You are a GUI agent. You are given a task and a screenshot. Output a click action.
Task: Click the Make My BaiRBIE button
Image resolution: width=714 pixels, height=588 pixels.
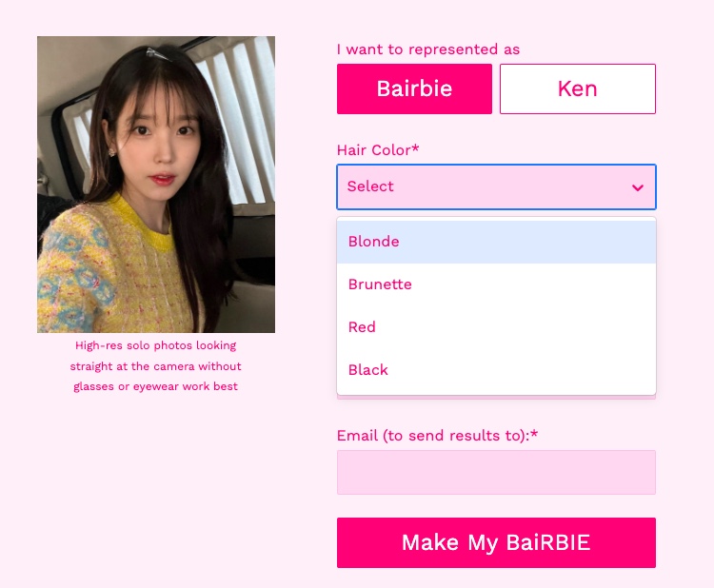tap(496, 542)
